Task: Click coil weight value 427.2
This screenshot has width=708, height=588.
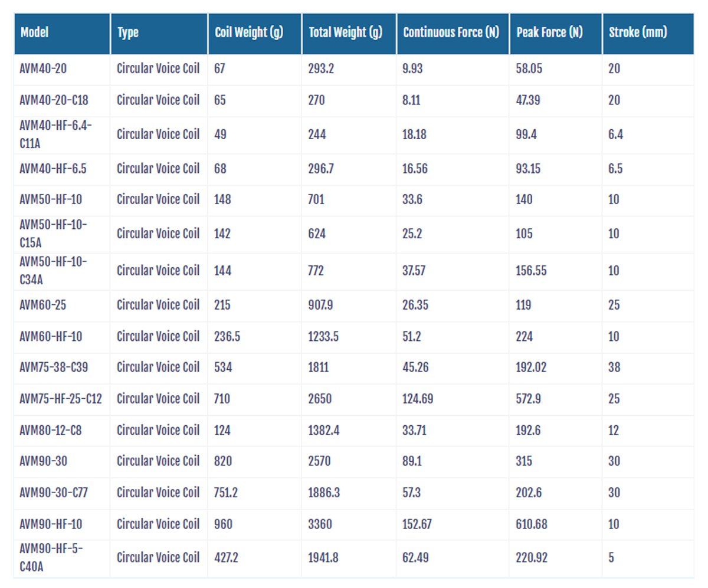Action: coord(226,558)
